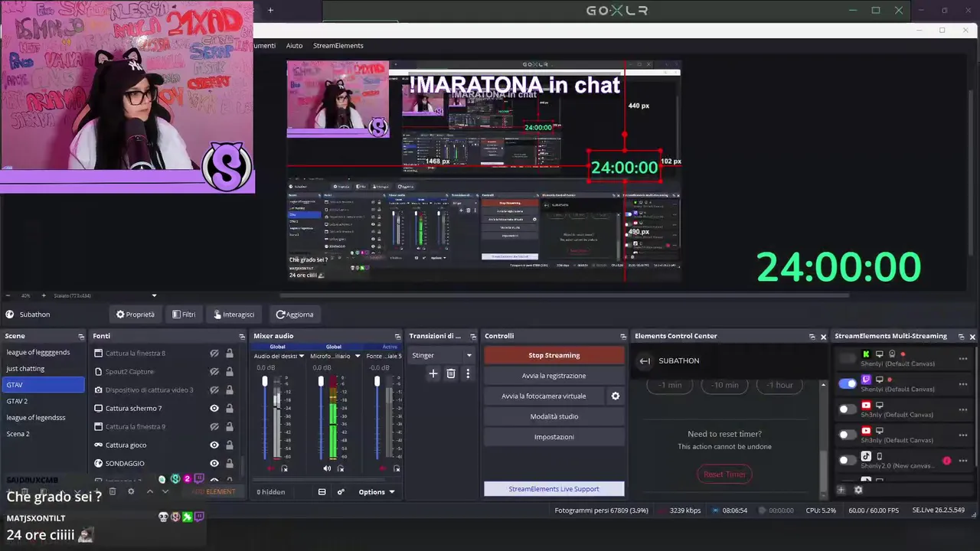980x551 pixels.
Task: Select the 24:00:00 timer in preview
Action: pyautogui.click(x=625, y=167)
